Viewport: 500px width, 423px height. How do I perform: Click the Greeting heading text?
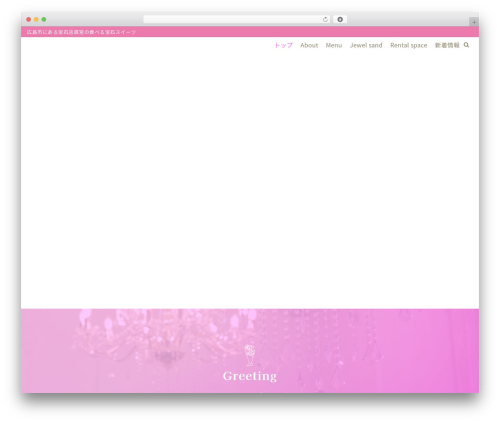250,376
